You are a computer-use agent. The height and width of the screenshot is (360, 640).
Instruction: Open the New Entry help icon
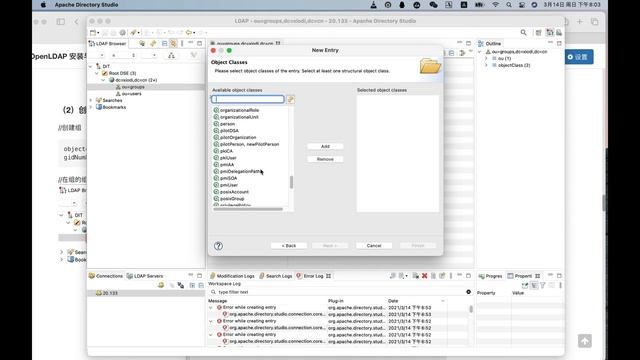[218, 246]
